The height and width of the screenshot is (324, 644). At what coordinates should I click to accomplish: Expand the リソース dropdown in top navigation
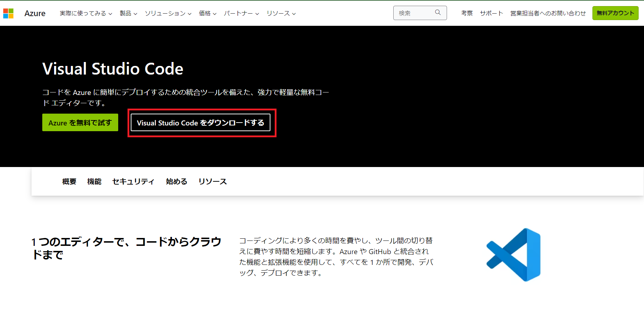click(281, 13)
